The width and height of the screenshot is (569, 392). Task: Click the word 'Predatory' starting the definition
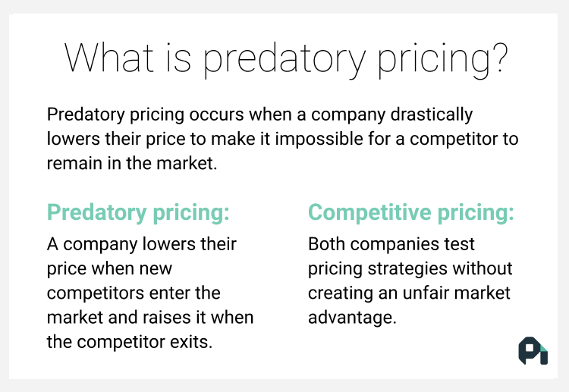pyautogui.click(x=86, y=115)
